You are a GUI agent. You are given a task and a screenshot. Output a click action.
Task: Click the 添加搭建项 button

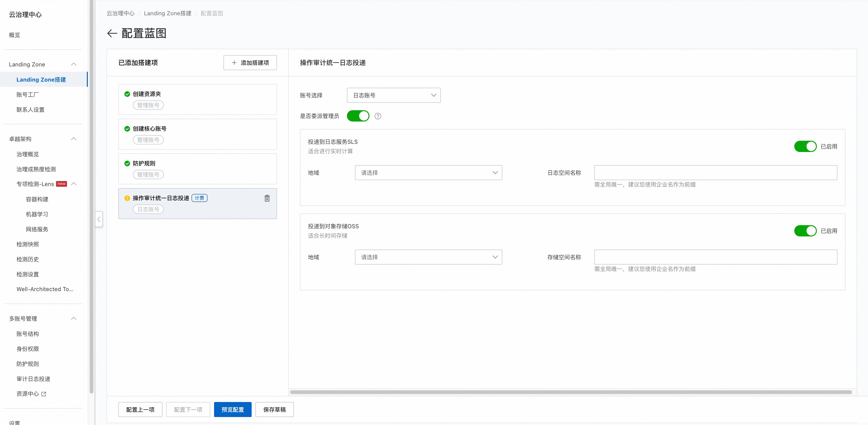click(250, 63)
